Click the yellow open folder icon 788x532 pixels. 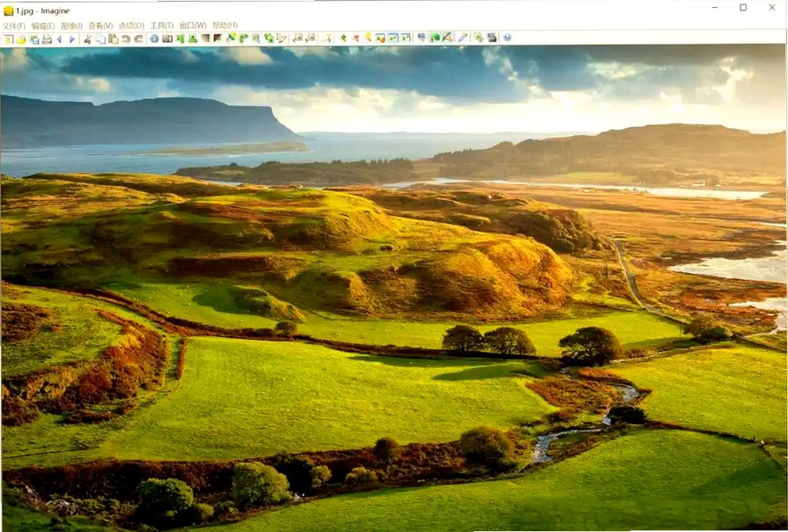(21, 39)
